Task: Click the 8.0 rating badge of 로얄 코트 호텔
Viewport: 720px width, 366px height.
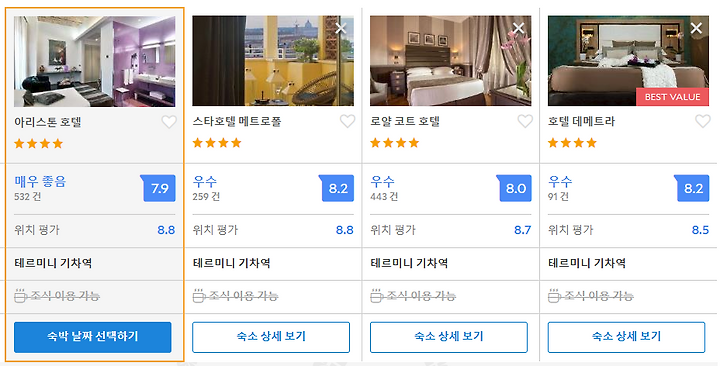Action: click(514, 188)
